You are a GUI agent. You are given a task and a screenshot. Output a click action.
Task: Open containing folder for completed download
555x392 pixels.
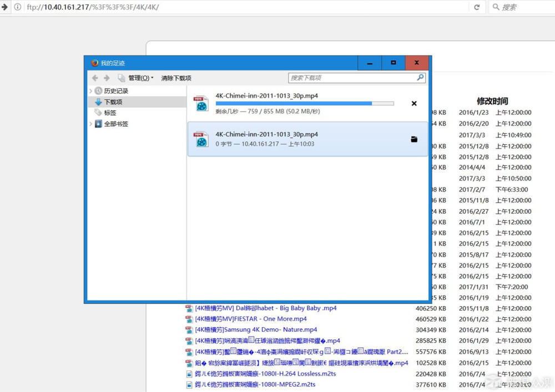(x=414, y=139)
